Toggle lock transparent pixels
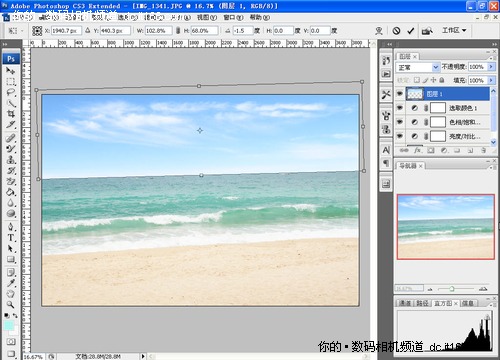Viewport: 500px width, 360px height. (x=417, y=80)
